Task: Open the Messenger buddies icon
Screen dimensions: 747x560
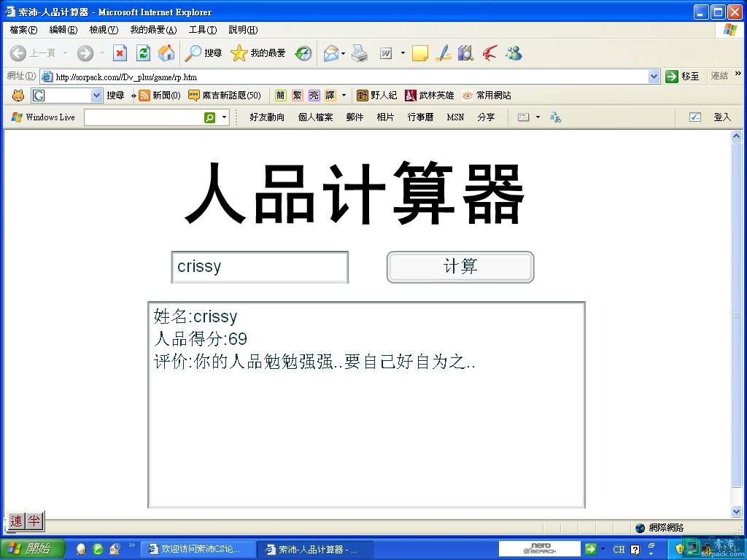Action: coord(514,53)
